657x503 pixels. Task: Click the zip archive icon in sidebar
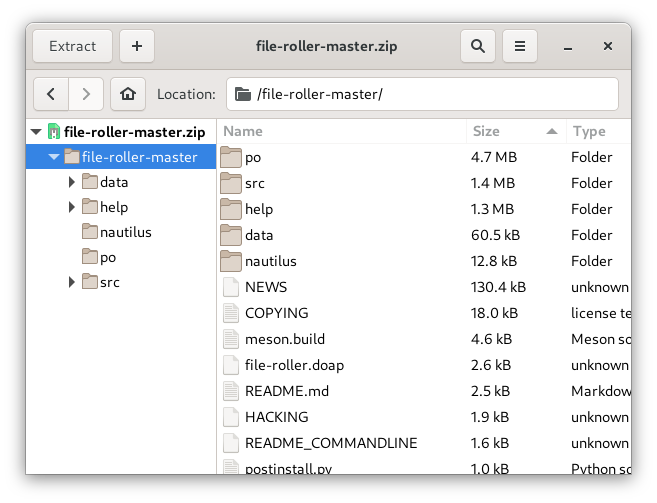tap(54, 131)
